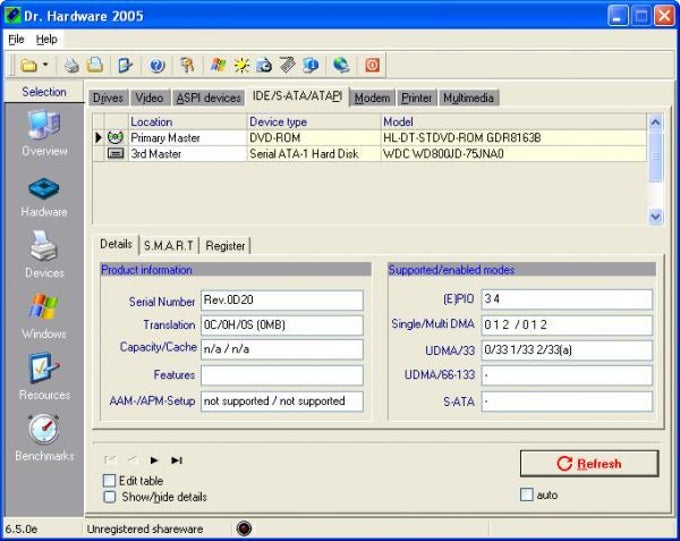Click the Device type column header
The height and width of the screenshot is (541, 680).
314,122
